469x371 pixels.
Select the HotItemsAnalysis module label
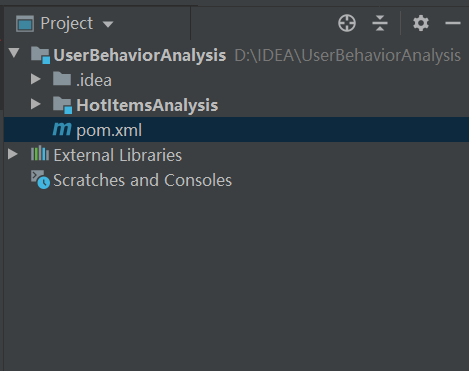147,105
